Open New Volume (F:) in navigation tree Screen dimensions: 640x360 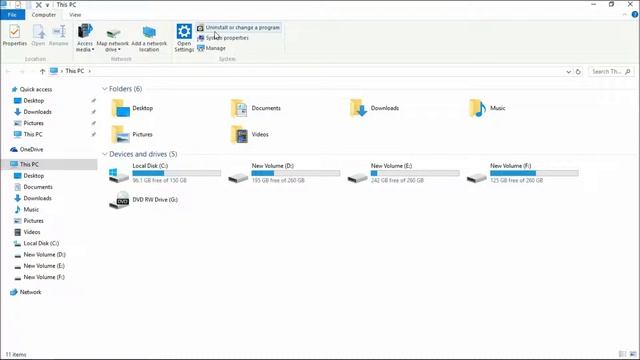click(39, 277)
